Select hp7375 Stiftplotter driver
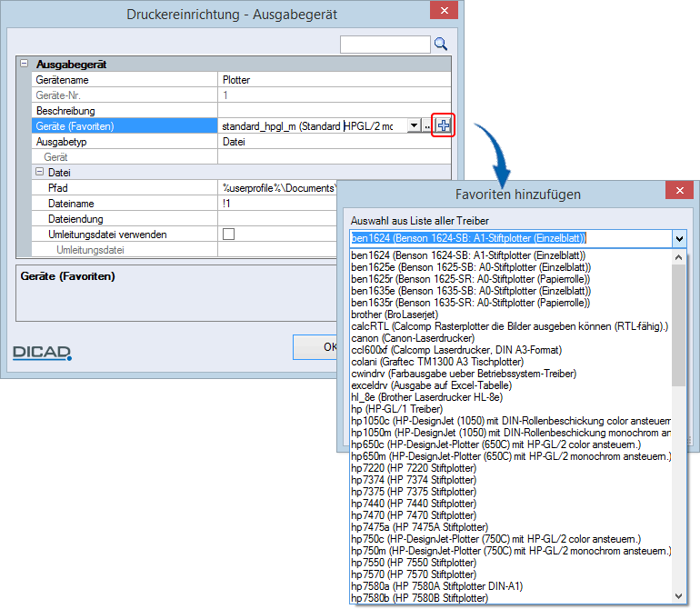The image size is (700, 609). click(511, 492)
